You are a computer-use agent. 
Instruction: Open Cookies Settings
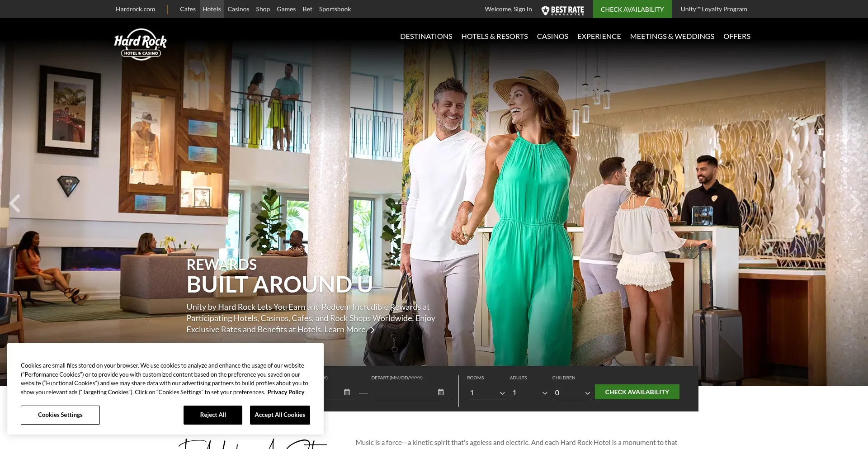pyautogui.click(x=60, y=415)
